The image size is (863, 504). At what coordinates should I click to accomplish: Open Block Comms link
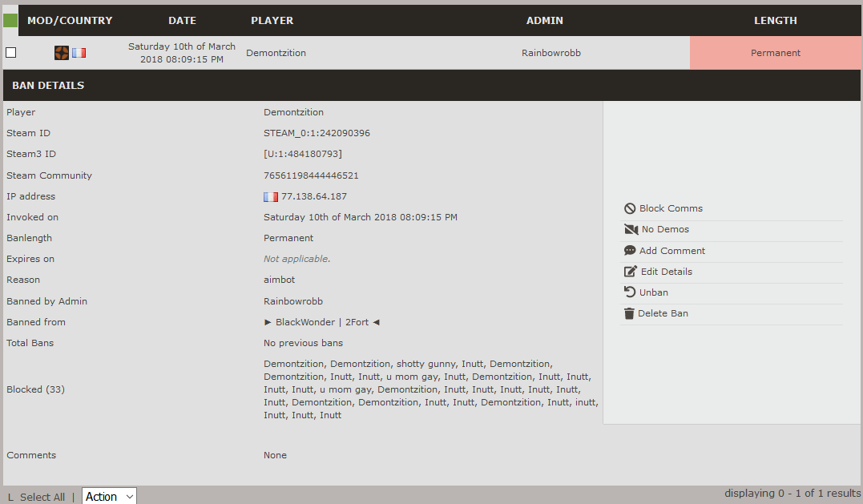(671, 208)
